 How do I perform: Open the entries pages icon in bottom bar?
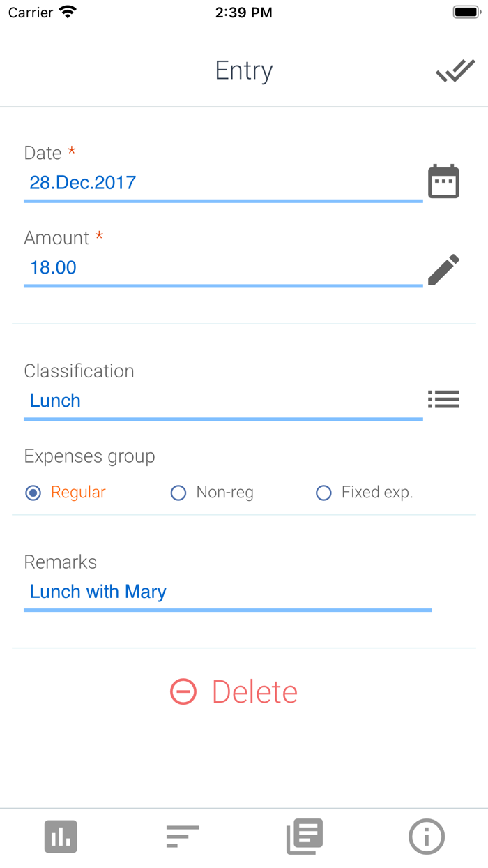click(x=305, y=837)
